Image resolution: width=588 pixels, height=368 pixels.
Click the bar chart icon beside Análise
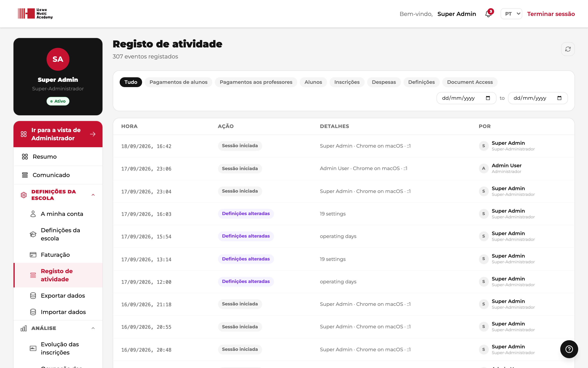(x=23, y=328)
